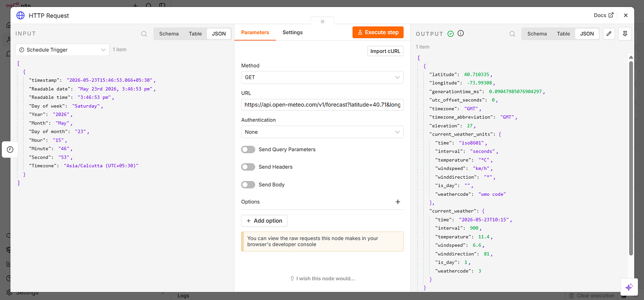Select the output Schema view
Screen dimensions: 644x300
pos(537,34)
